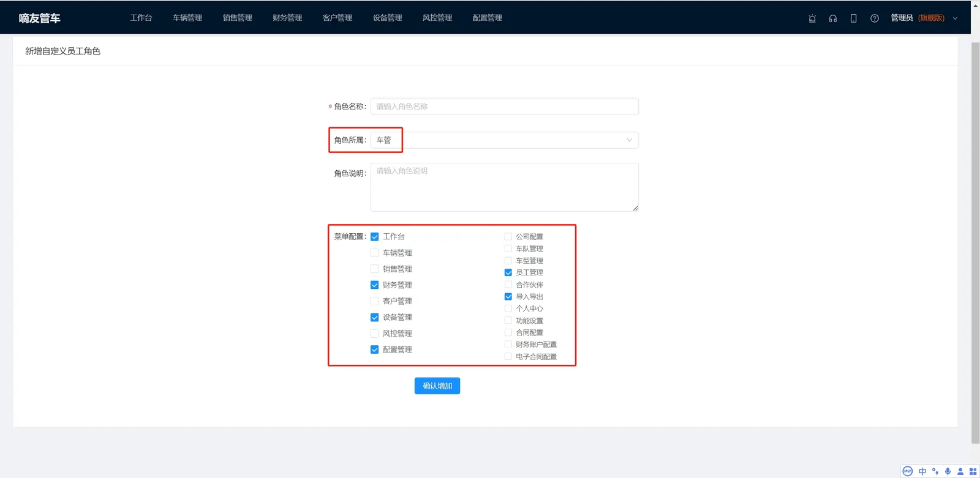Check the 电子合同配置 checkbox
Screen dimensions: 980x478
click(x=508, y=356)
